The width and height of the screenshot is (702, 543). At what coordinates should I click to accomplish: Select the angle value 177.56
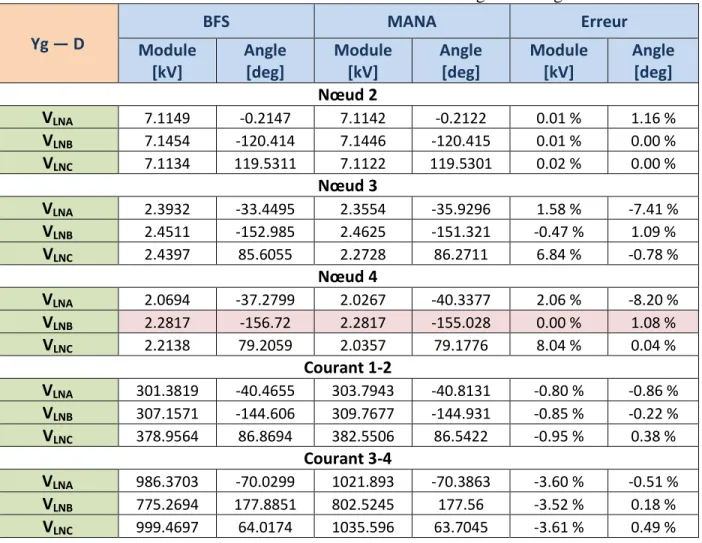point(461,504)
